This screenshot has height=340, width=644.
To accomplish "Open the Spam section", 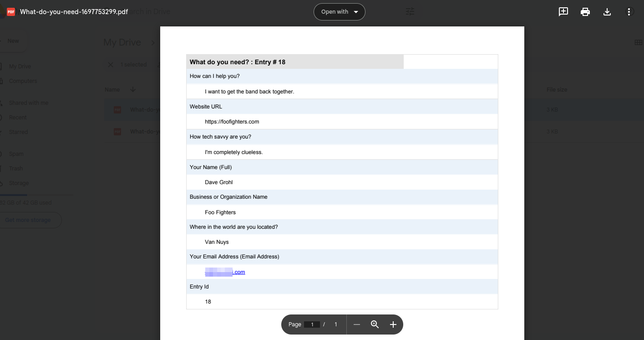I will coord(16,154).
